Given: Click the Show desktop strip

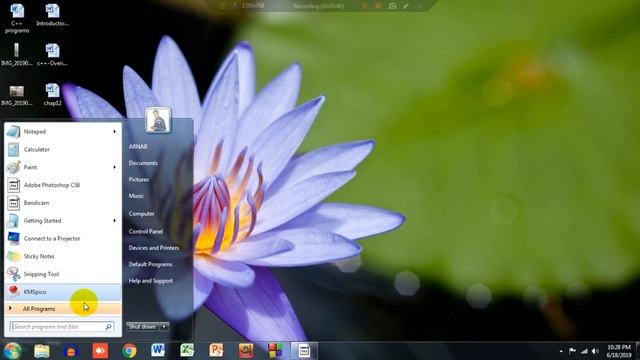Looking at the screenshot, I should click(x=638, y=351).
